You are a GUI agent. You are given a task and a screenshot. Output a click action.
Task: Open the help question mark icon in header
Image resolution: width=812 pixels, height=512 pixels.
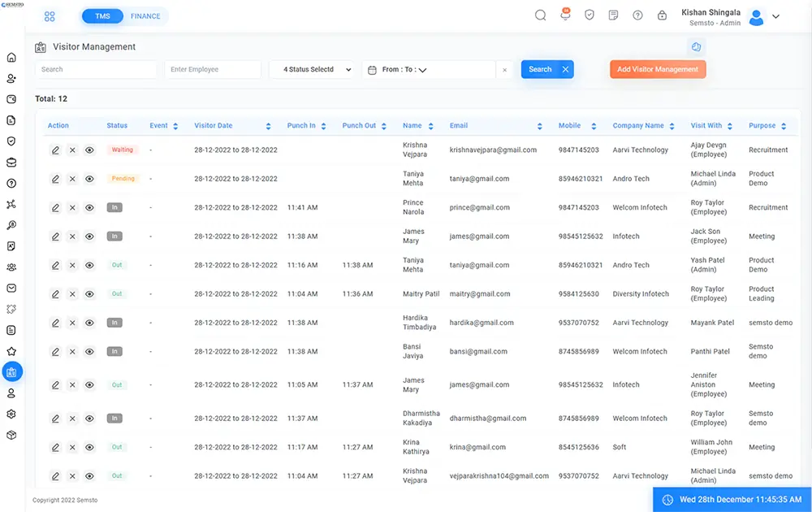(x=637, y=15)
